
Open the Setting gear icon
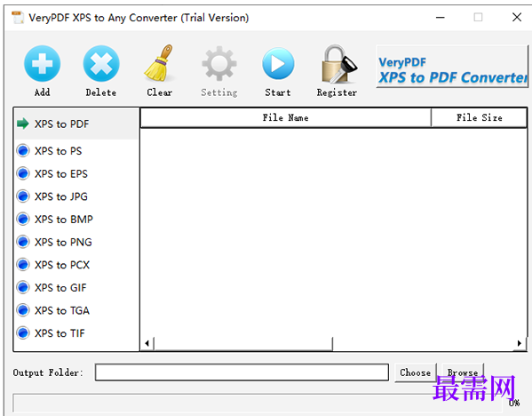[x=219, y=63]
